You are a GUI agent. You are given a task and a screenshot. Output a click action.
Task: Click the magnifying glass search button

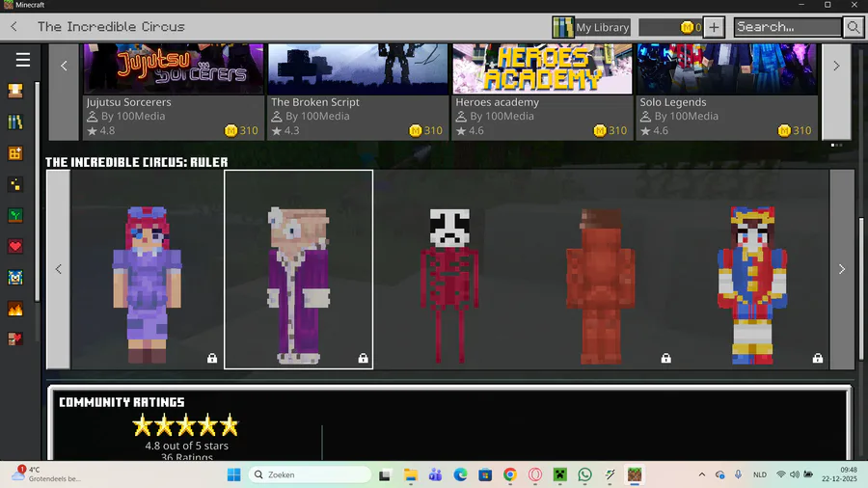pyautogui.click(x=853, y=27)
